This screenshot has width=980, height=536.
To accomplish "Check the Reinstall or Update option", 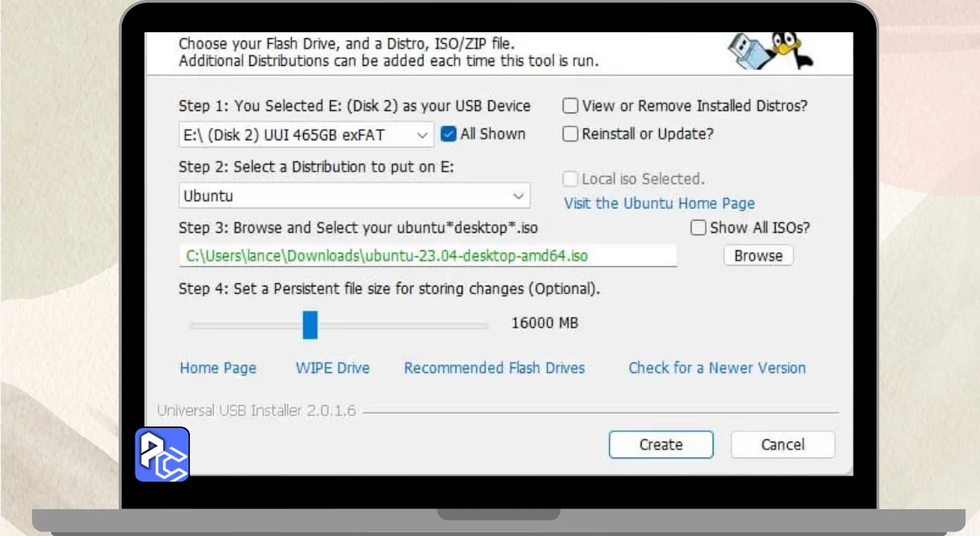I will (570, 134).
